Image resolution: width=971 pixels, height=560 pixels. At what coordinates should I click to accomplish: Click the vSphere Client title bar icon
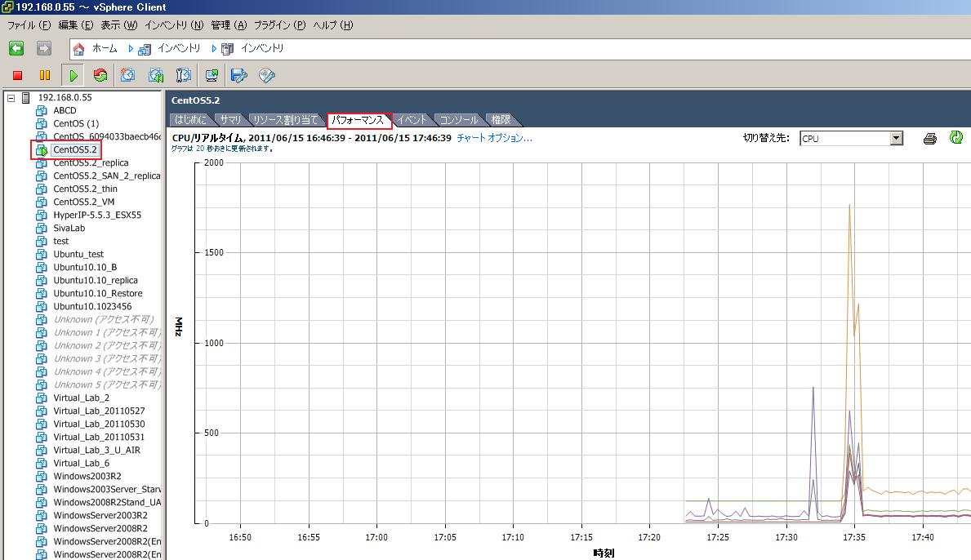click(7, 7)
